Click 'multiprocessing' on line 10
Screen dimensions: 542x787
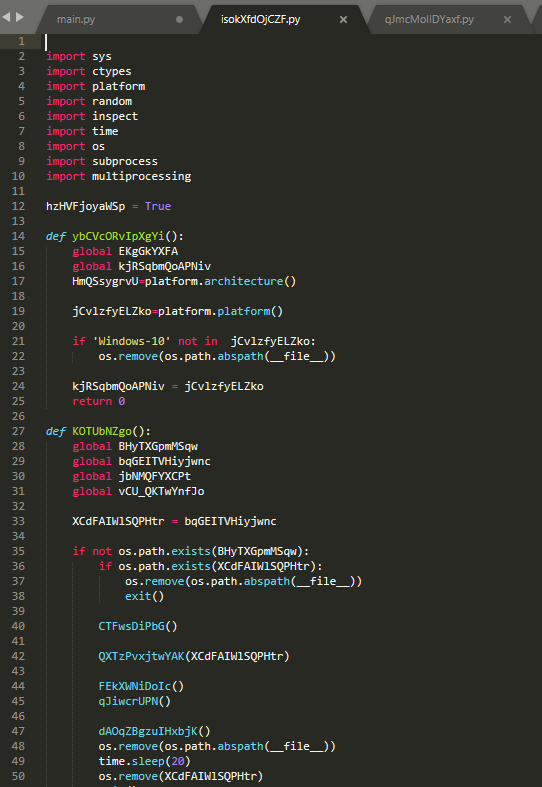coord(141,176)
